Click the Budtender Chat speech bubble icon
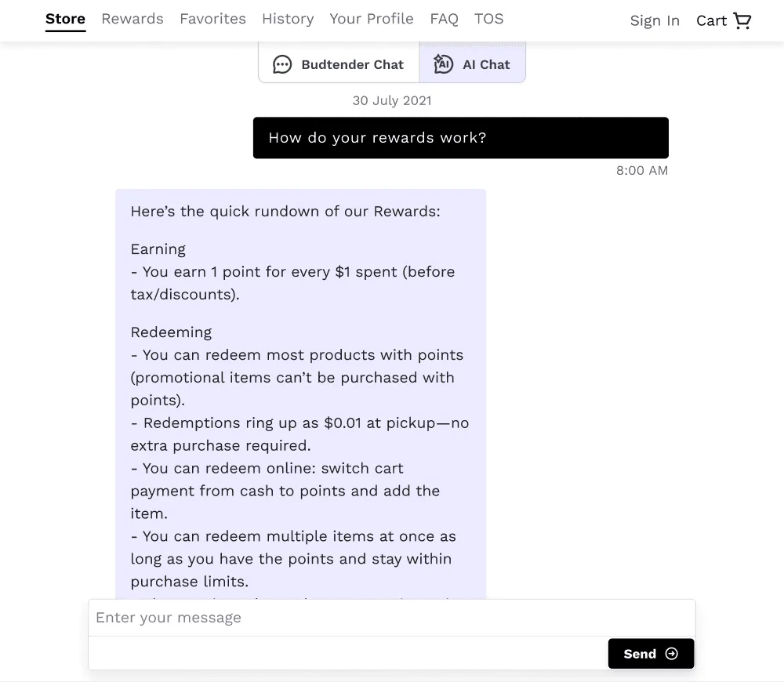Image resolution: width=784 pixels, height=682 pixels. 282,64
